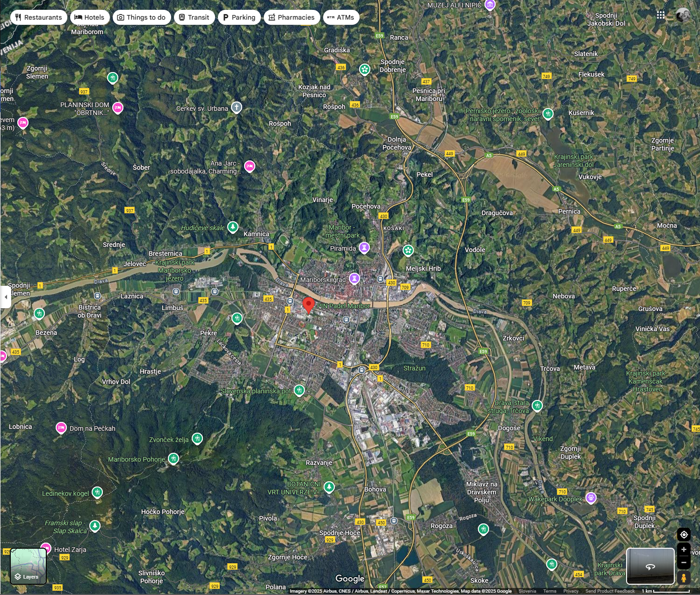Click the ATMs filter chip

click(341, 17)
